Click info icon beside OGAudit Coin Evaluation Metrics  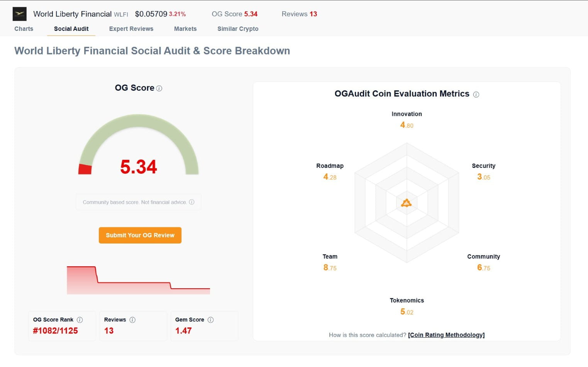(476, 95)
